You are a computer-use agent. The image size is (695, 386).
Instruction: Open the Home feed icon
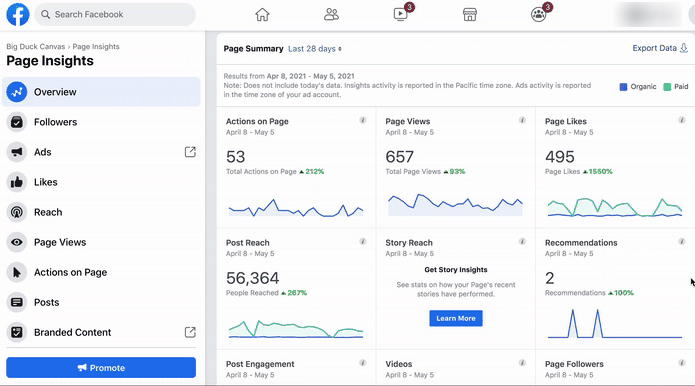(x=262, y=15)
